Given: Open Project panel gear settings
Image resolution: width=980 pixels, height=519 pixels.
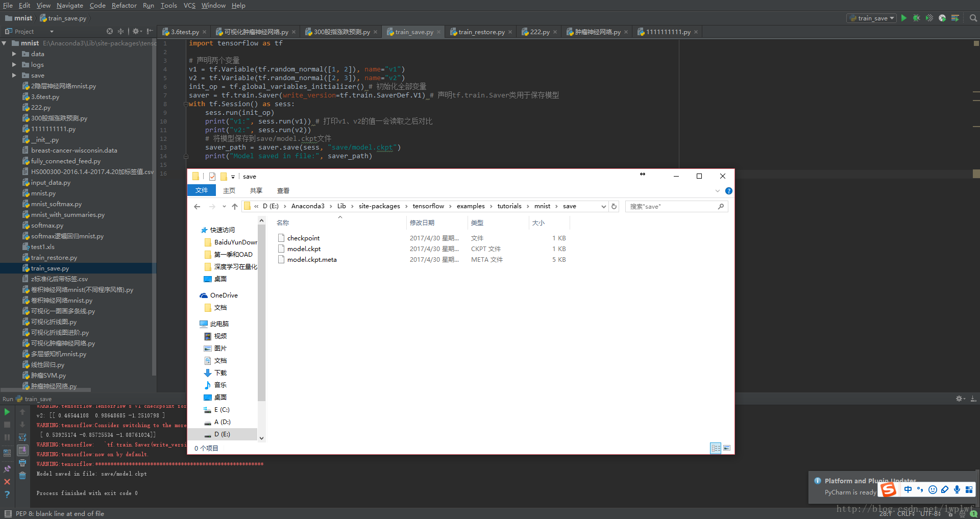Looking at the screenshot, I should click(137, 31).
